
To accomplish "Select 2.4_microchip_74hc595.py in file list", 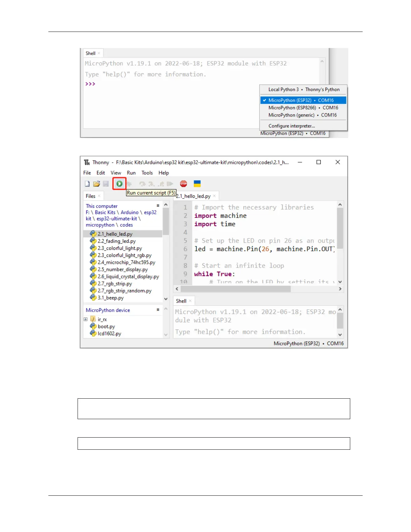I will [x=123, y=262].
